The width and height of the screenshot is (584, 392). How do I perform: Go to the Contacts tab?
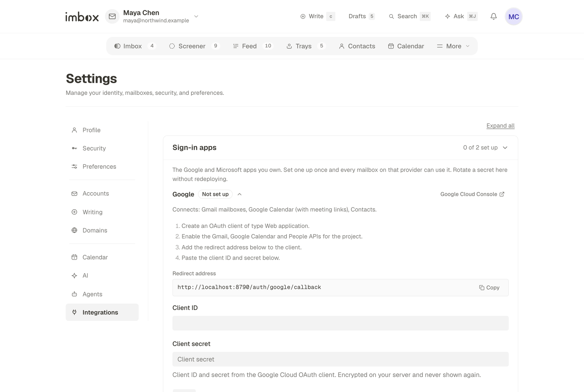(357, 46)
